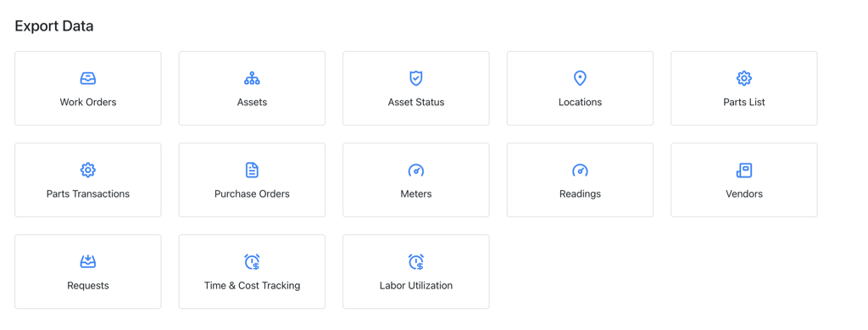Screen dimensions: 868x330
Task: Select the 'Parts Transactions' label
Action: (x=88, y=193)
